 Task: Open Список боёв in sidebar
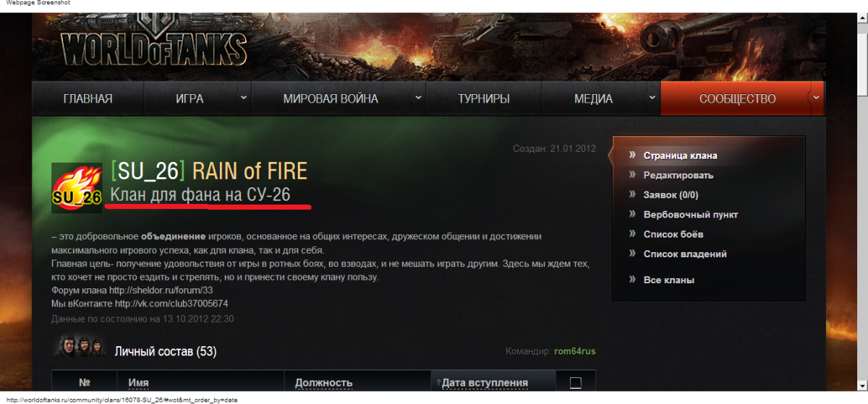coord(673,234)
